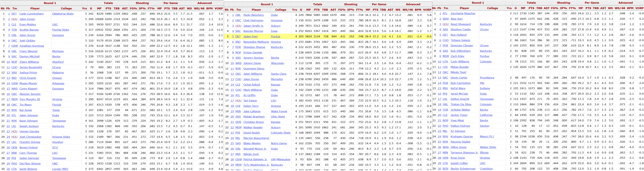Go to Zach Edey's player page
Viewport: 644px width, 171px height.
pos(457,56)
